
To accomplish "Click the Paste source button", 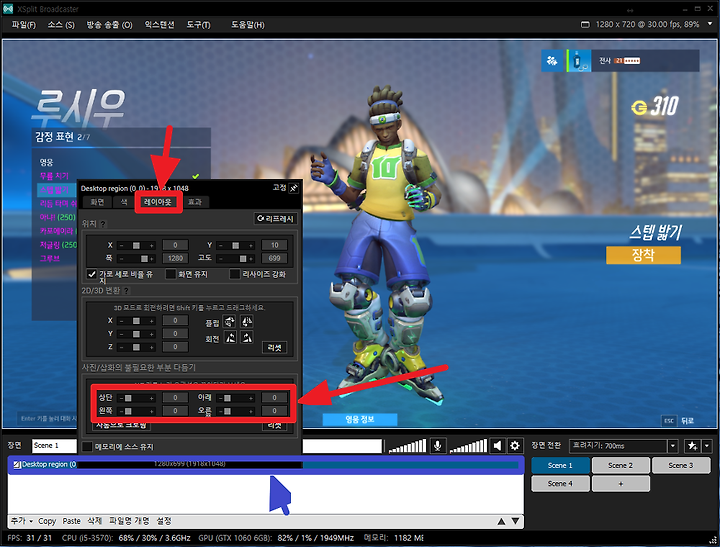I will click(x=72, y=521).
